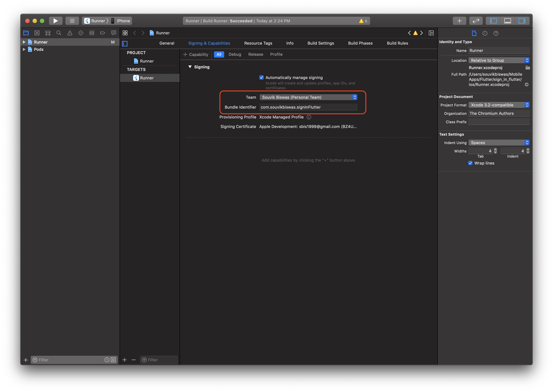Toggle the Wrap lines checkbox
This screenshot has width=553, height=392.
coord(470,163)
